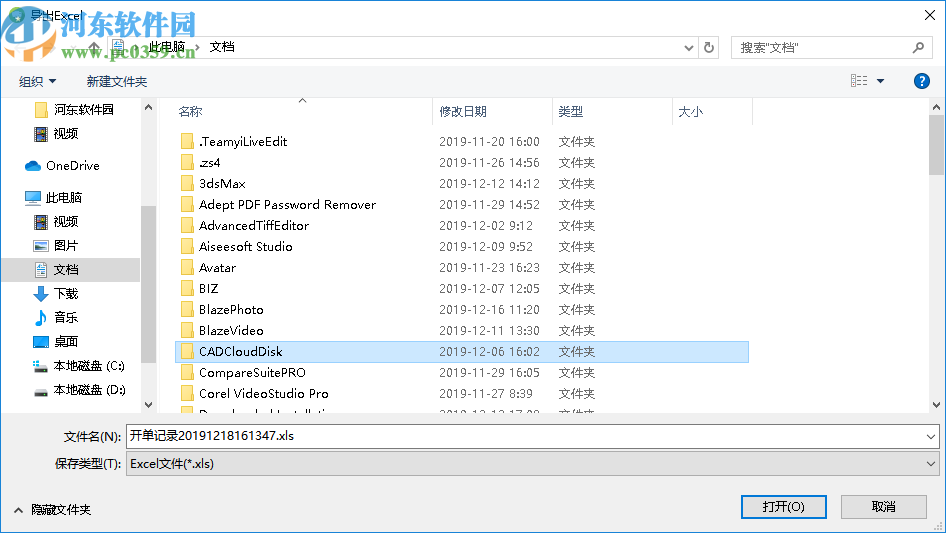
Task: Click the 打开(O) button
Action: coord(783,506)
